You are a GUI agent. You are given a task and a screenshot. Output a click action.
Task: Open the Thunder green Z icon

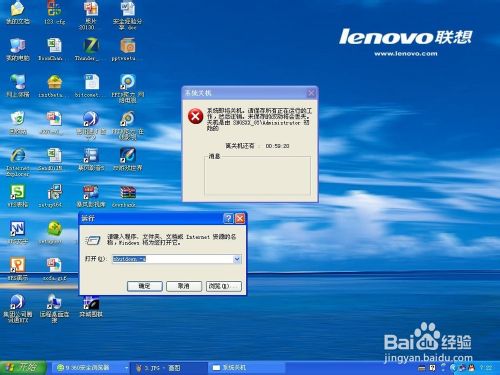[91, 46]
